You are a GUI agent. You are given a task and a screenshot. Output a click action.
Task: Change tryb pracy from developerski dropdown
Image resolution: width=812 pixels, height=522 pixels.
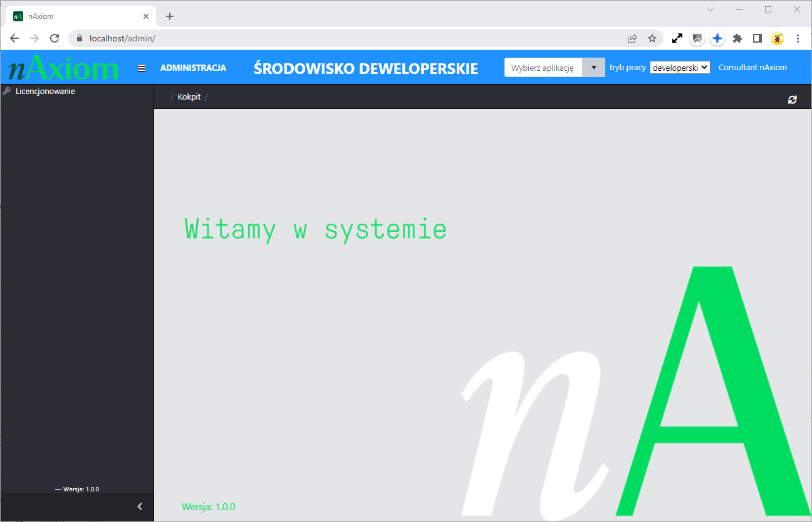tap(679, 67)
